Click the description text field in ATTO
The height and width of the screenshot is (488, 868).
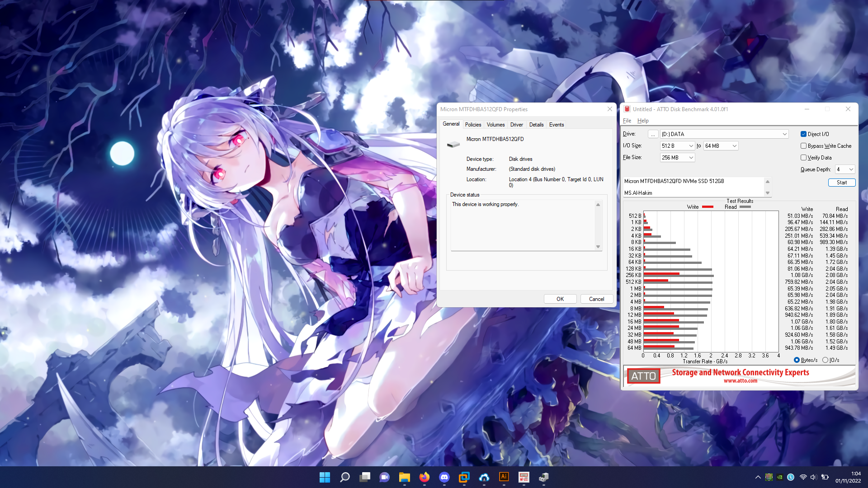(x=693, y=187)
